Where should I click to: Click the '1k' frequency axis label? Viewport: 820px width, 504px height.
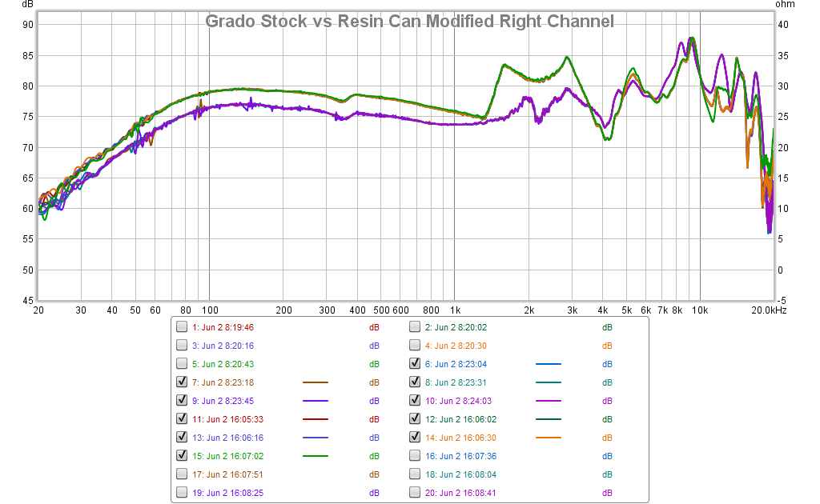[x=455, y=310]
